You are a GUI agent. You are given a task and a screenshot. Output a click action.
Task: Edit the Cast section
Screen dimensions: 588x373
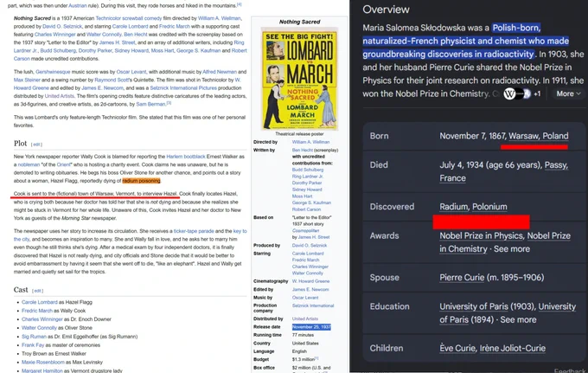coord(37,291)
